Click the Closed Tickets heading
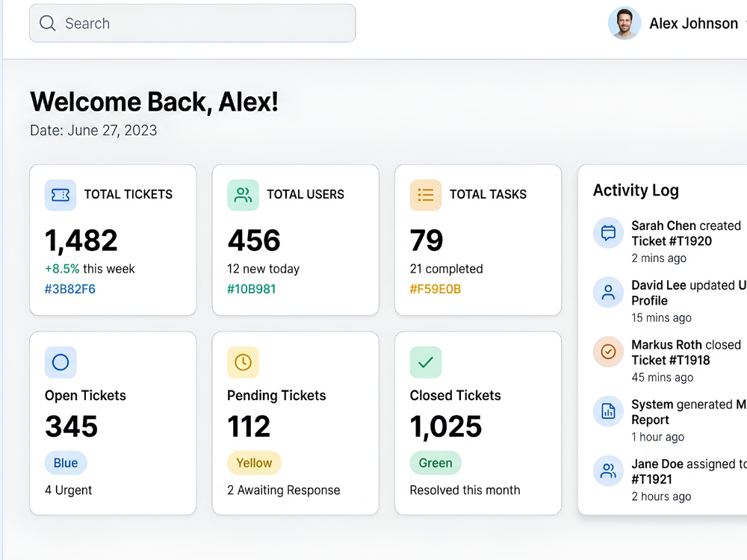The height and width of the screenshot is (560, 747). tap(456, 396)
